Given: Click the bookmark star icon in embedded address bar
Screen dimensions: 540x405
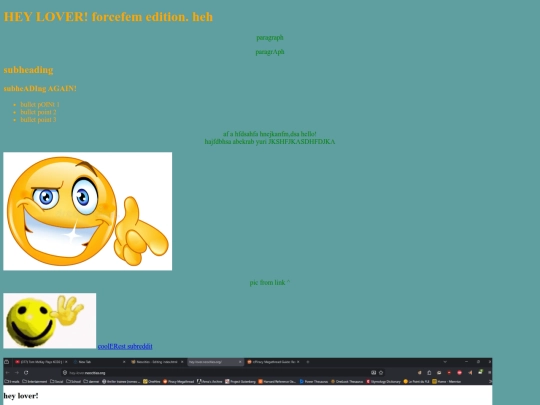Looking at the screenshot, I should (x=381, y=373).
